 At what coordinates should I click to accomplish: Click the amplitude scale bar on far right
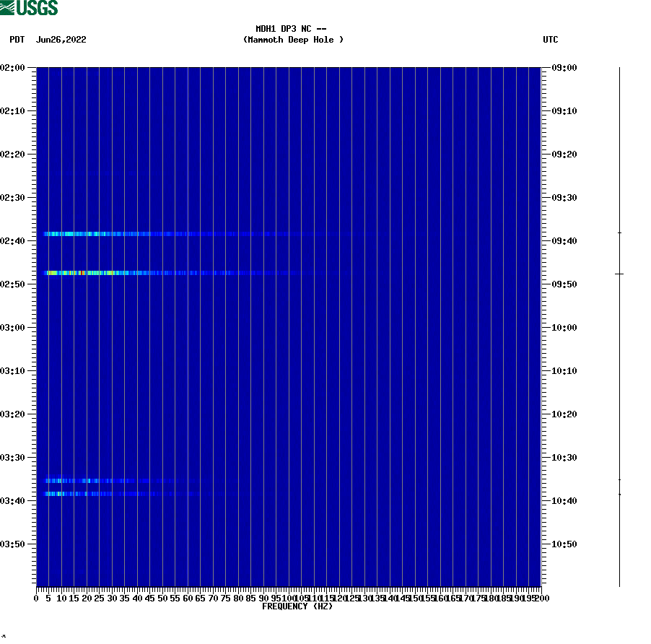[x=619, y=325]
